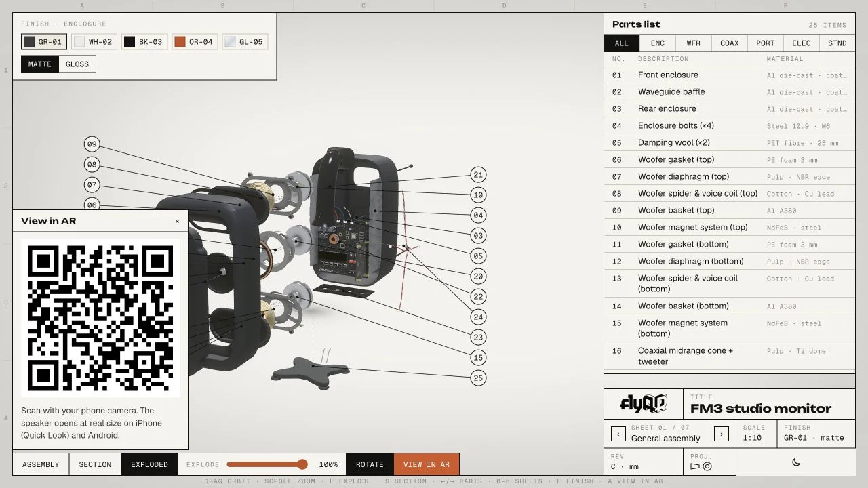Choose the GR-01 finish swatch
This screenshot has height=488, width=868.
point(44,42)
